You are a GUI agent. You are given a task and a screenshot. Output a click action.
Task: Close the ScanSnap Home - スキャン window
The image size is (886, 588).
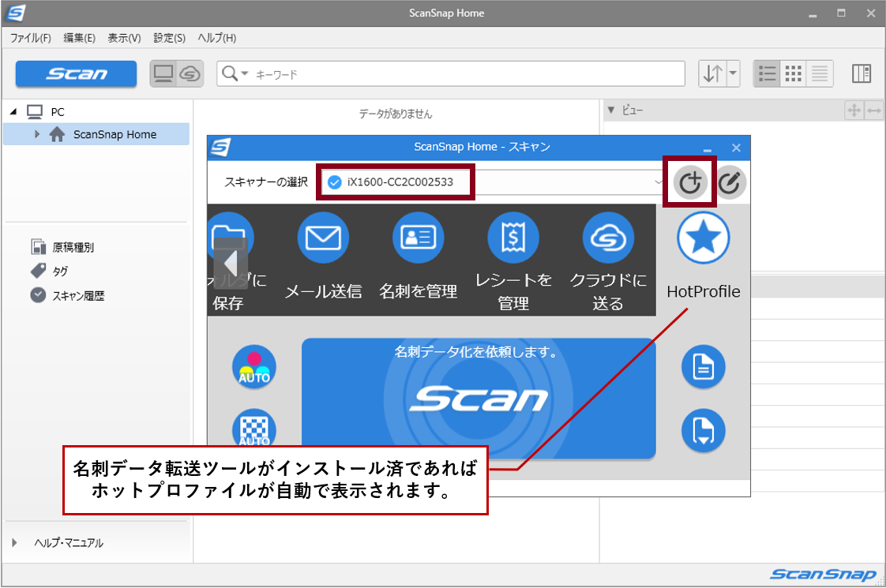(x=736, y=148)
